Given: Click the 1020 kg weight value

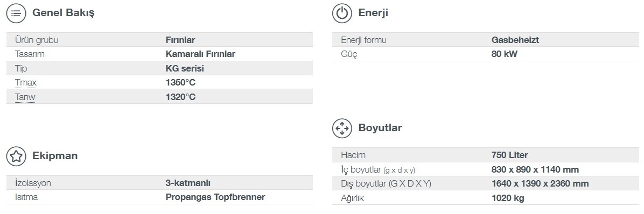Looking at the screenshot, I should (x=508, y=198).
